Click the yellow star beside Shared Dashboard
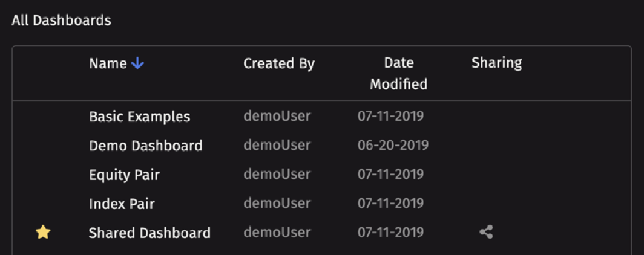The width and height of the screenshot is (644, 255). pos(43,233)
